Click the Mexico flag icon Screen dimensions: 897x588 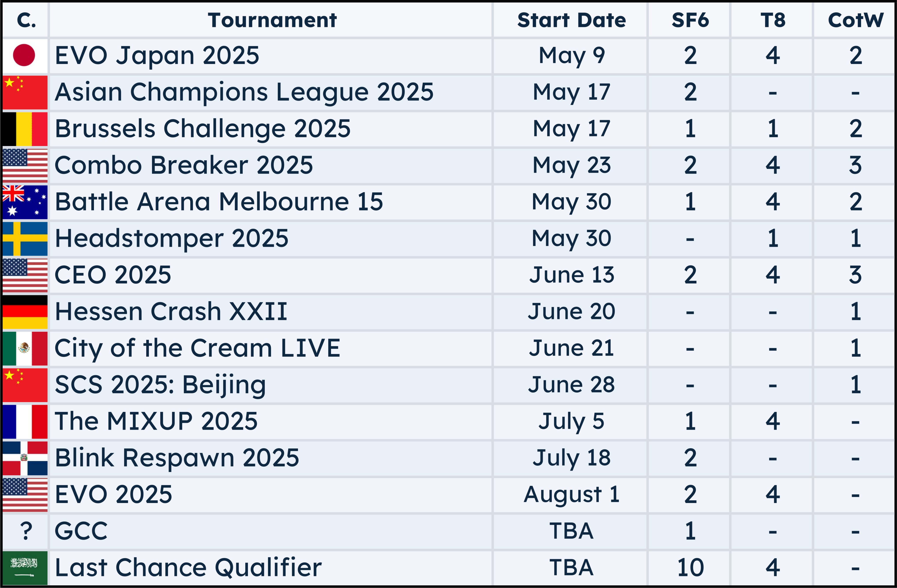[25, 348]
